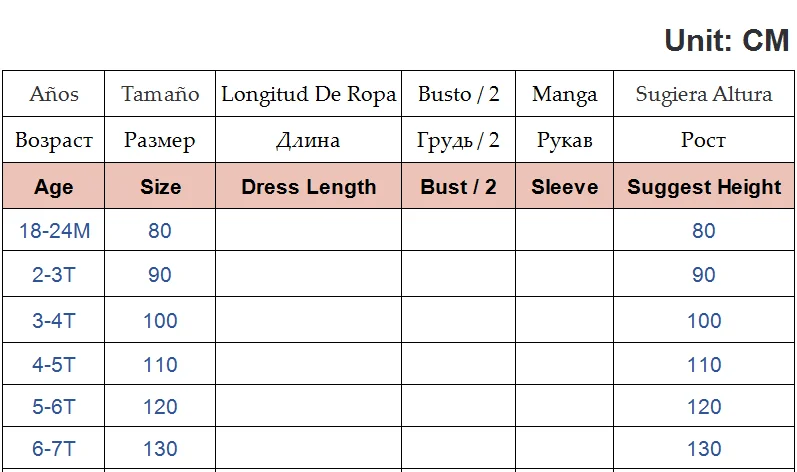Select the "18-24M" age cell
This screenshot has width=797, height=472.
[x=54, y=231]
